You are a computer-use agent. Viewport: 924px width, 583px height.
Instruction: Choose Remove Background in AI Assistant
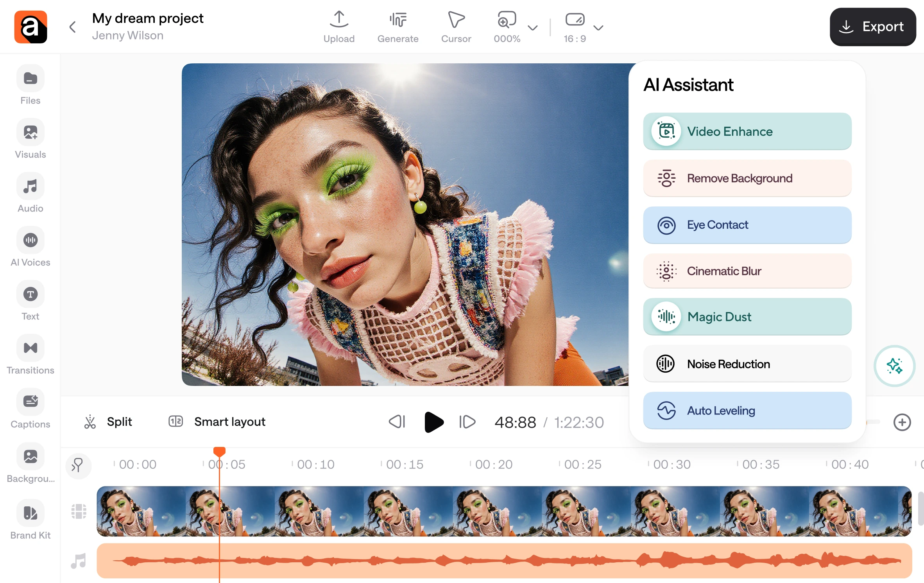[747, 178]
